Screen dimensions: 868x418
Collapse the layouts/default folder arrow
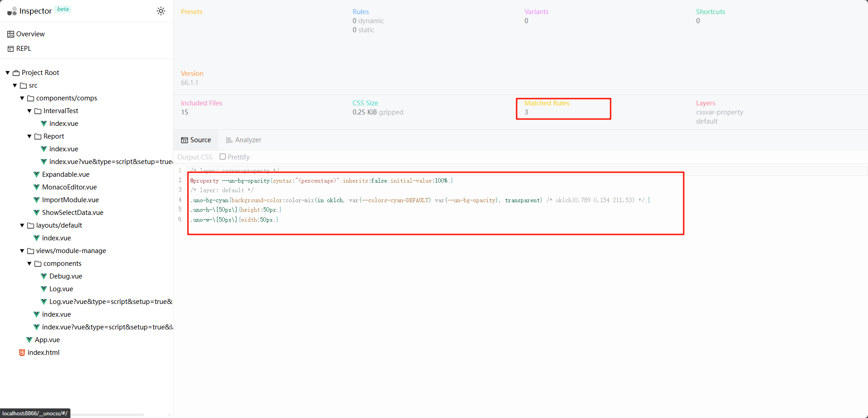(x=22, y=225)
